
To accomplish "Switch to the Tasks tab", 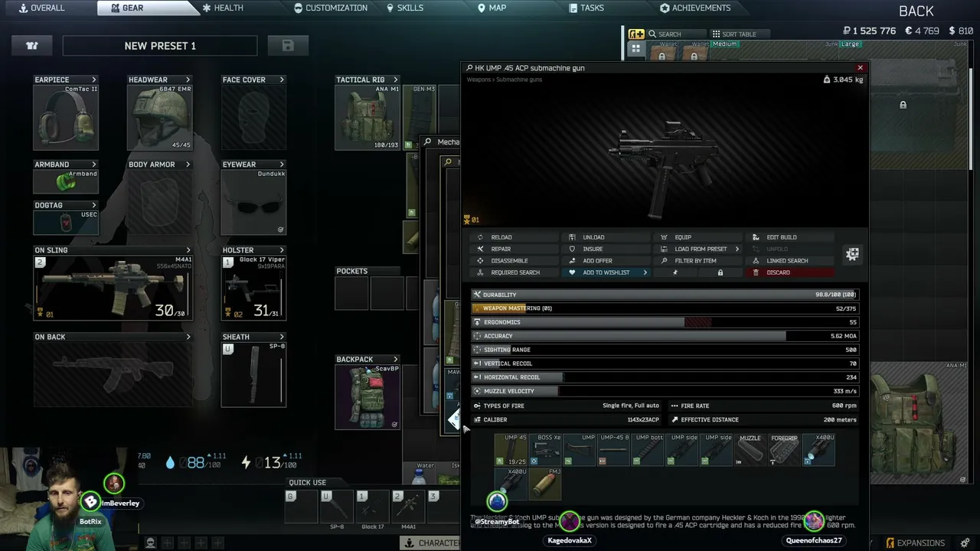I will point(587,8).
